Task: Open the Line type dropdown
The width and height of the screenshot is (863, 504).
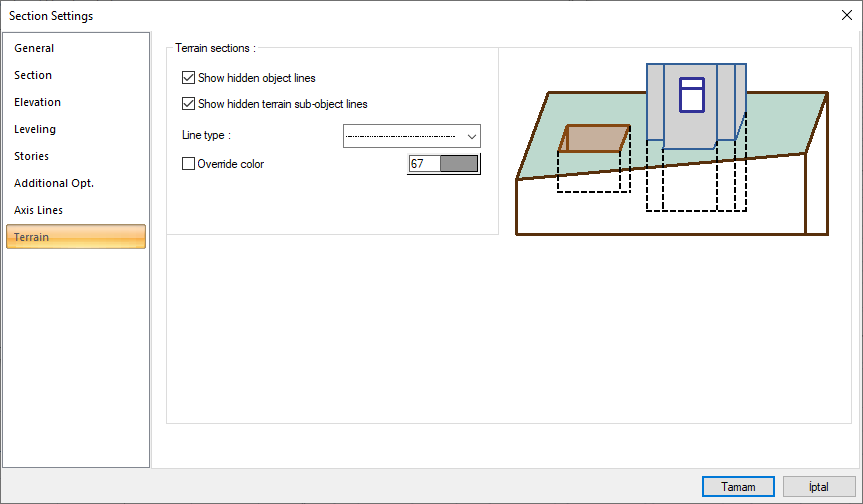Action: (412, 136)
